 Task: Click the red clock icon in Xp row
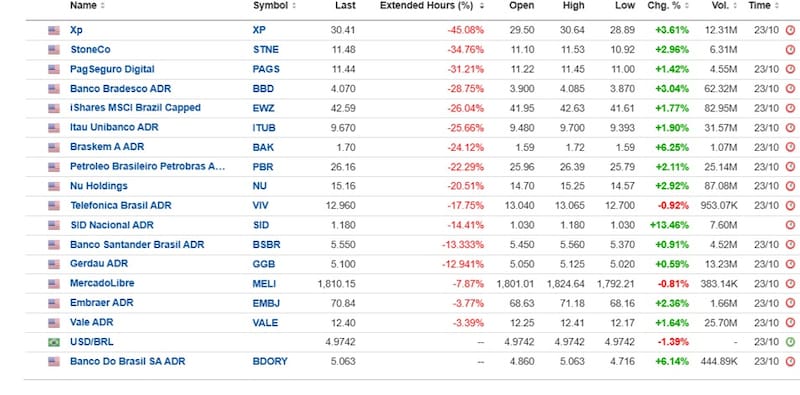tap(790, 30)
